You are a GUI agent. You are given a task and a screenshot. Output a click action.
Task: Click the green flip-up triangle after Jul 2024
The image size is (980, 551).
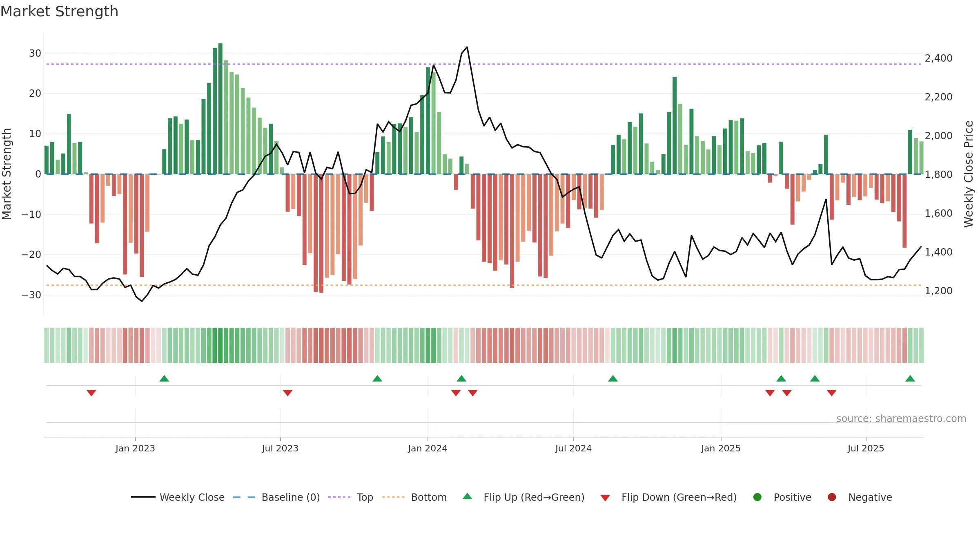coord(613,378)
